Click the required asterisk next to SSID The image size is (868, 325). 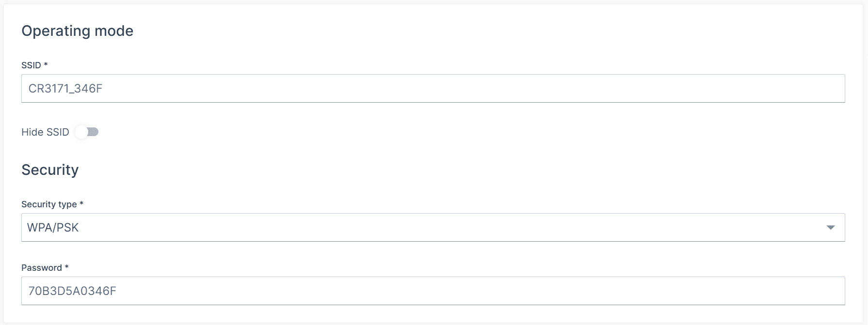(x=46, y=64)
